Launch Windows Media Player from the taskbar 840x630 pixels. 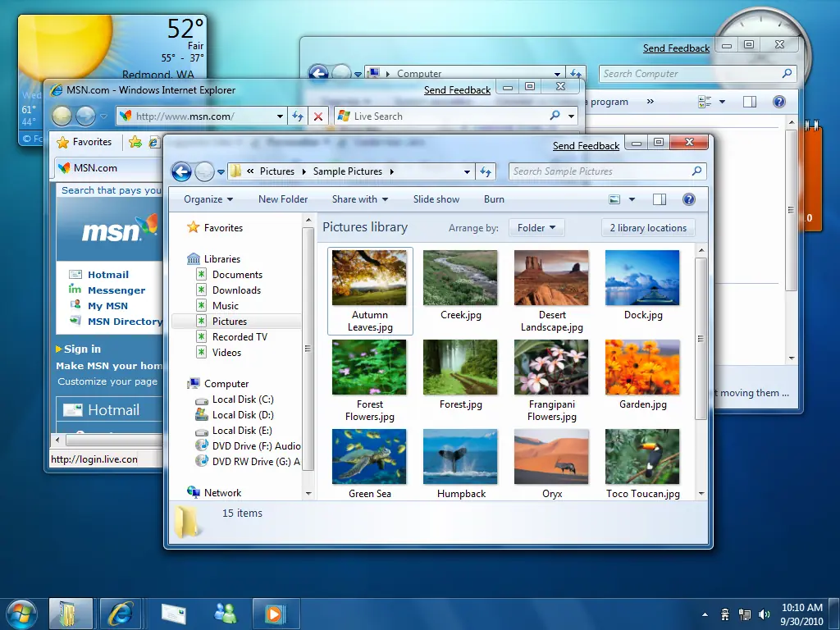[x=276, y=613]
